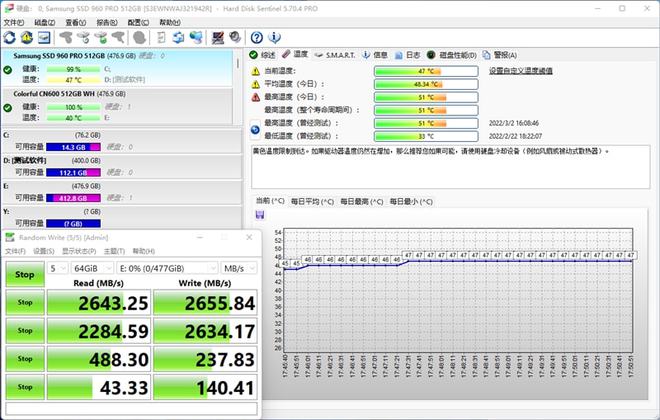Open the test count dropdown showing 5
Screen dimensions: 660x420
tap(58, 268)
